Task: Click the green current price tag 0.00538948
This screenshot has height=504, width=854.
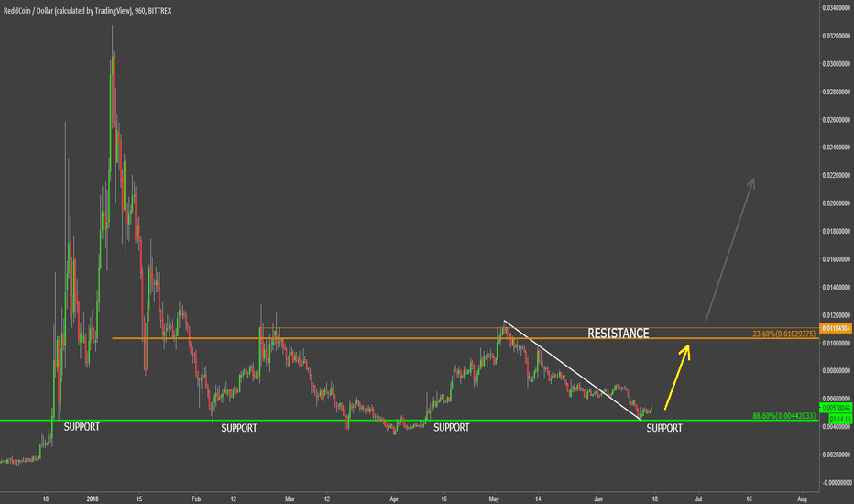Action: click(x=836, y=408)
